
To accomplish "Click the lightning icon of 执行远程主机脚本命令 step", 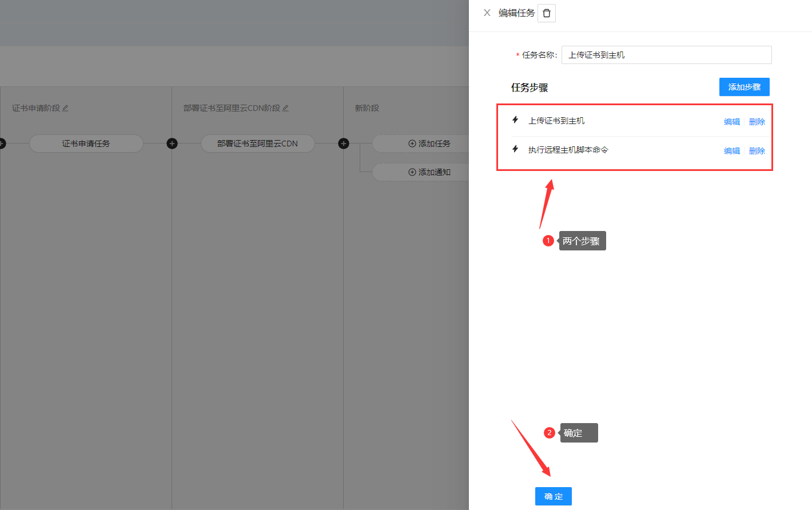I will pyautogui.click(x=515, y=149).
